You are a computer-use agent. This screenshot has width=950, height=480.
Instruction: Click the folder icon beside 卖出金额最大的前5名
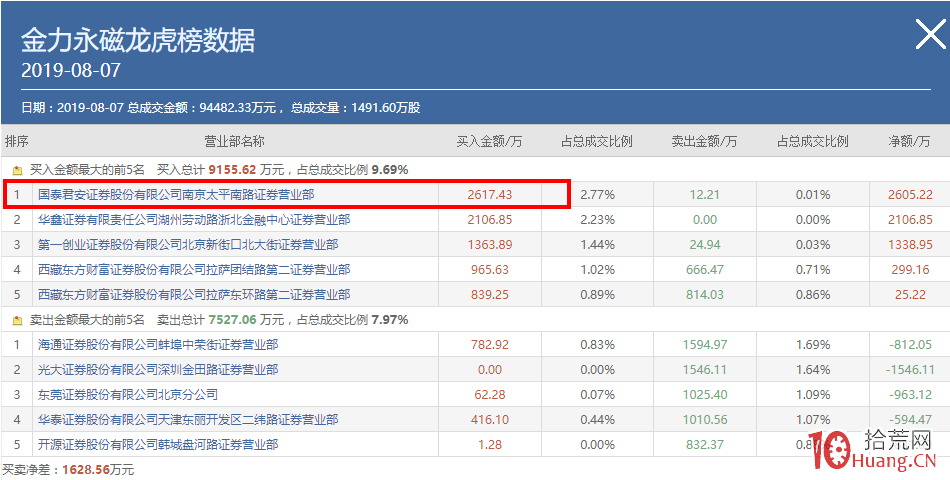pyautogui.click(x=17, y=320)
